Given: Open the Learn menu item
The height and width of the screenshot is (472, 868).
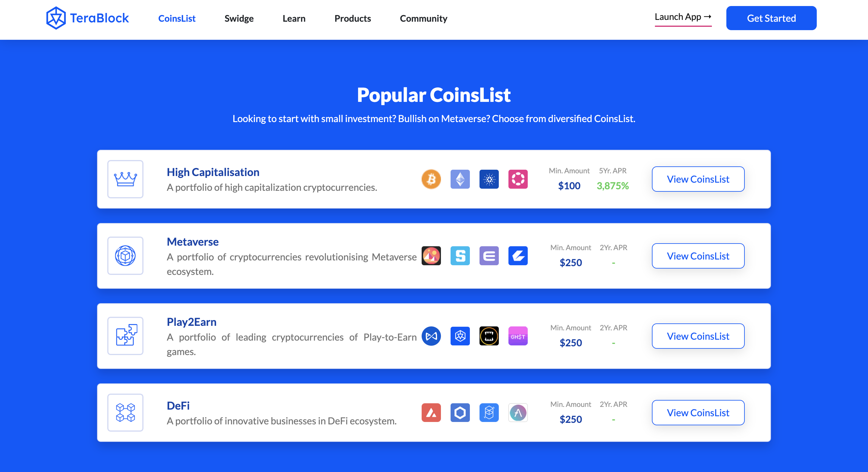Looking at the screenshot, I should 294,18.
